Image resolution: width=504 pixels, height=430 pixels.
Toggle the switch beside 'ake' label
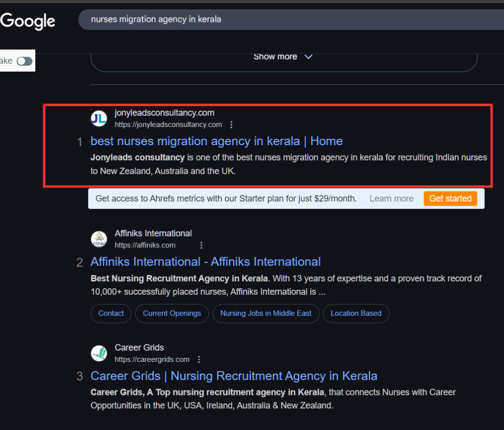coord(25,61)
